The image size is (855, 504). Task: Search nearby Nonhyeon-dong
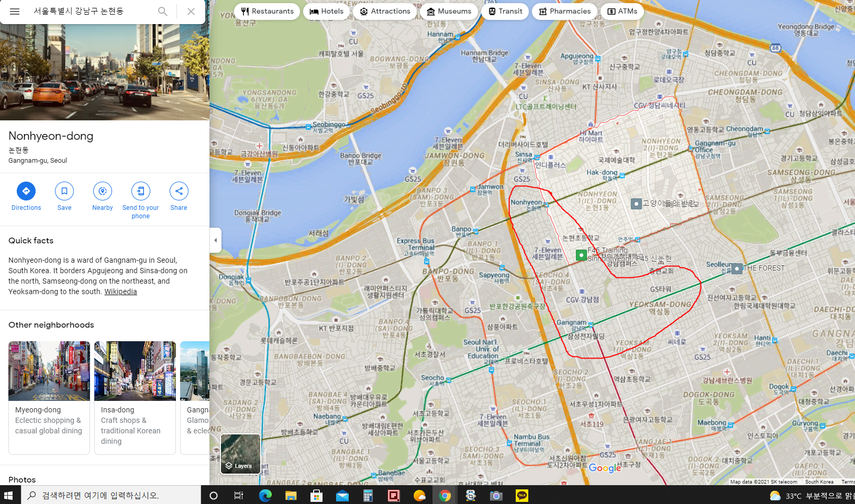coord(103,191)
